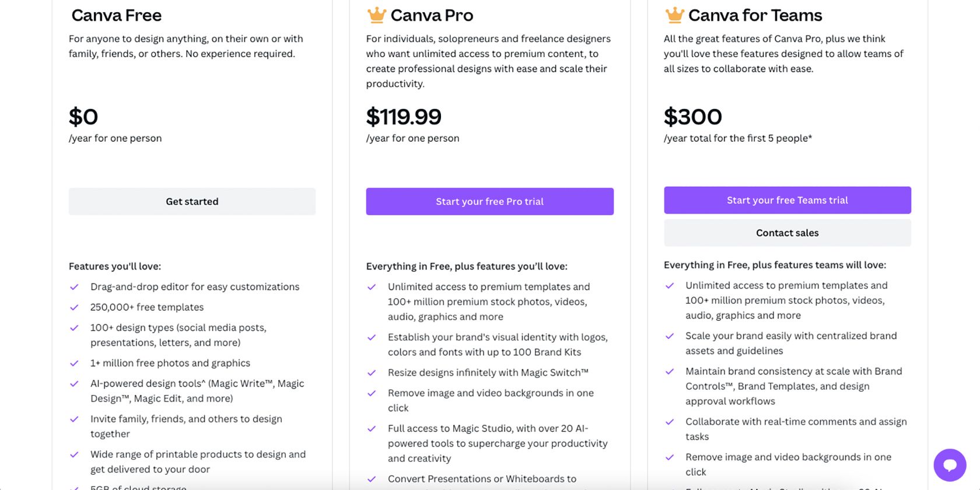This screenshot has width=980, height=490.
Task: Open Contact sales for Teams plan
Action: pyautogui.click(x=787, y=233)
